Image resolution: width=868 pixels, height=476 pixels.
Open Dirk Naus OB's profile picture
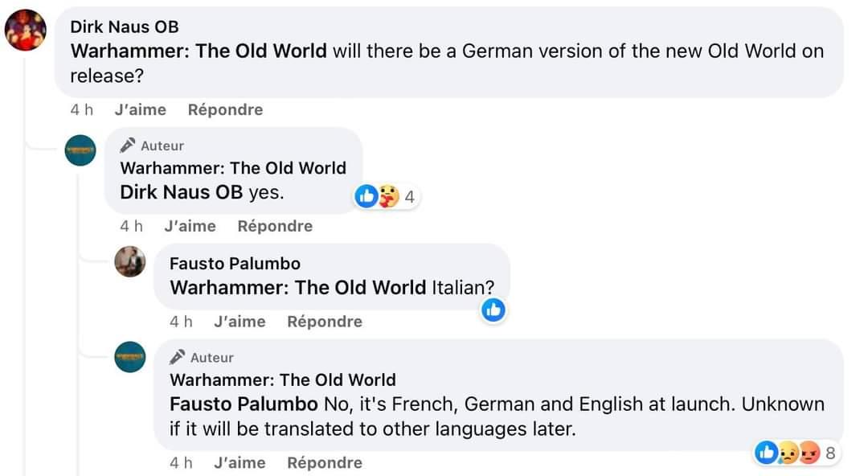[x=26, y=30]
